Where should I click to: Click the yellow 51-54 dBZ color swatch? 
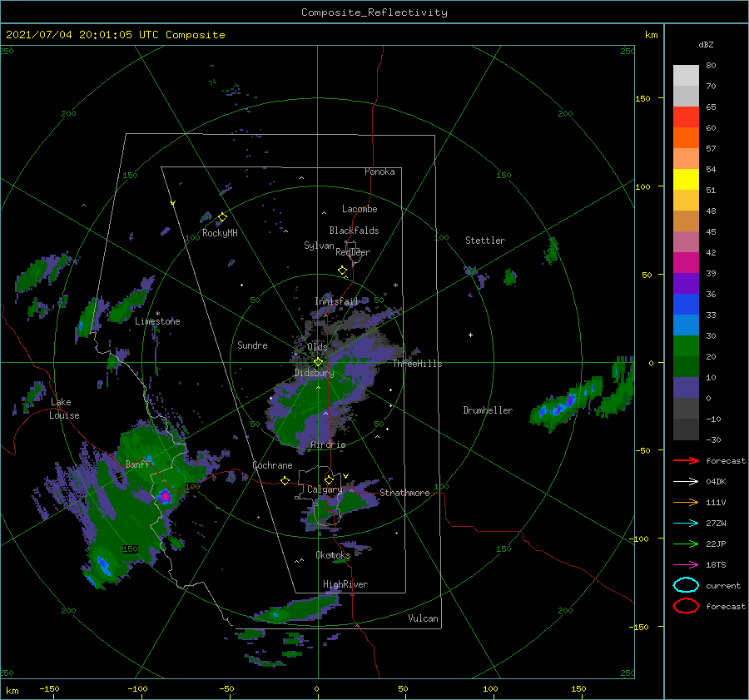click(686, 180)
